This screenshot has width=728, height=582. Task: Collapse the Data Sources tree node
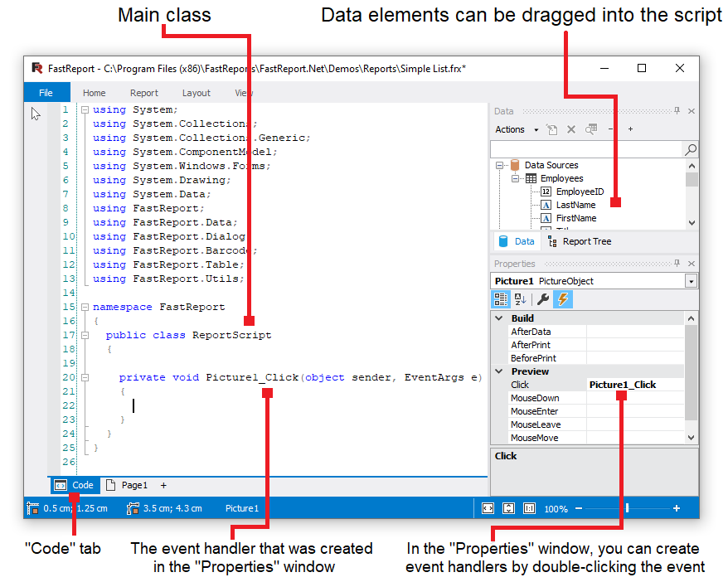coord(500,165)
